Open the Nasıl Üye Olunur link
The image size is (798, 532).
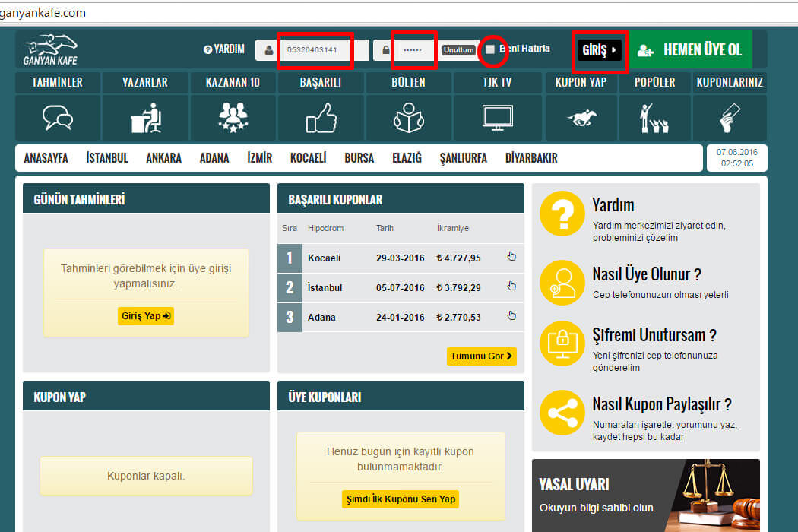pyautogui.click(x=647, y=274)
